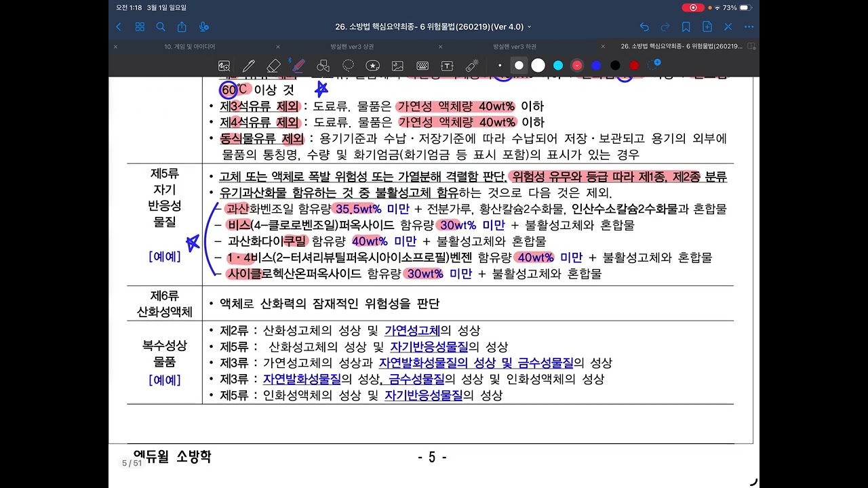868x488 pixels.
Task: Open split-view icon at tab bar end
Action: pos(751,47)
